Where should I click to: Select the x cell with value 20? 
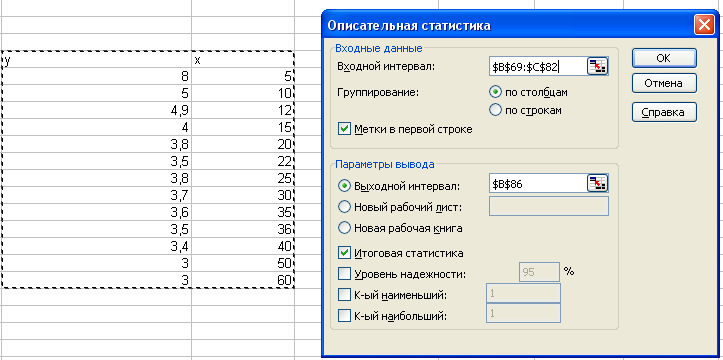(243, 144)
